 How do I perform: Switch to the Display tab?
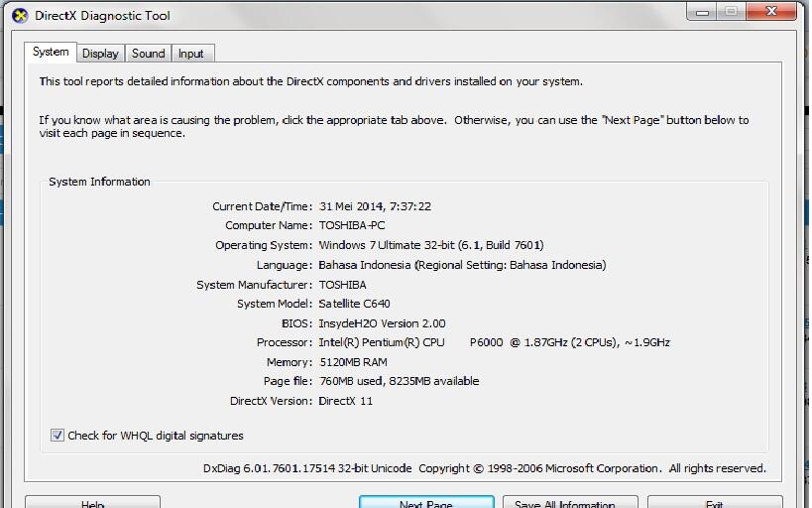coord(100,53)
